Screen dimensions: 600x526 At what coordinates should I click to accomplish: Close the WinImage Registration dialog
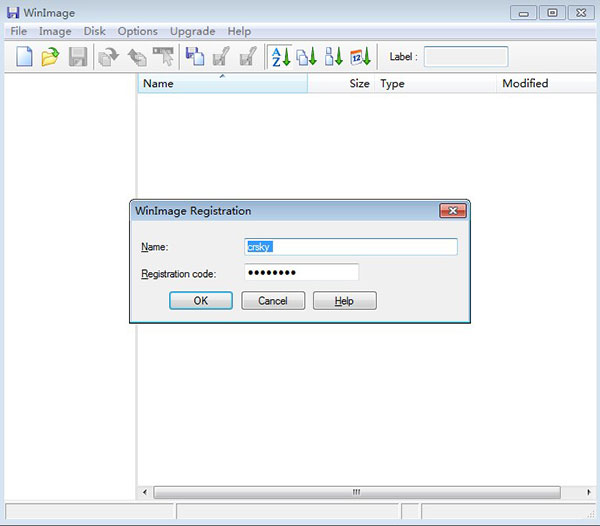coord(453,211)
